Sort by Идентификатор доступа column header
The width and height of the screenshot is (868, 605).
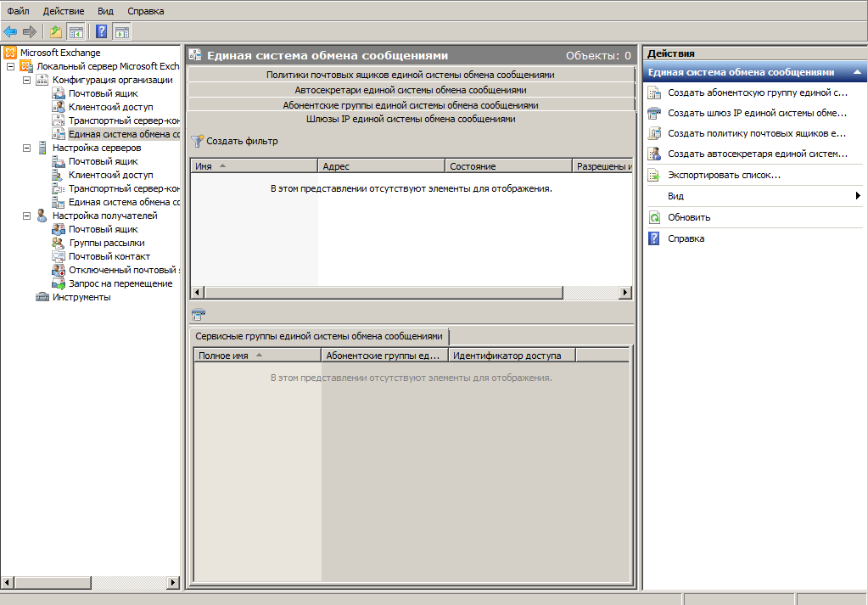pyautogui.click(x=512, y=356)
